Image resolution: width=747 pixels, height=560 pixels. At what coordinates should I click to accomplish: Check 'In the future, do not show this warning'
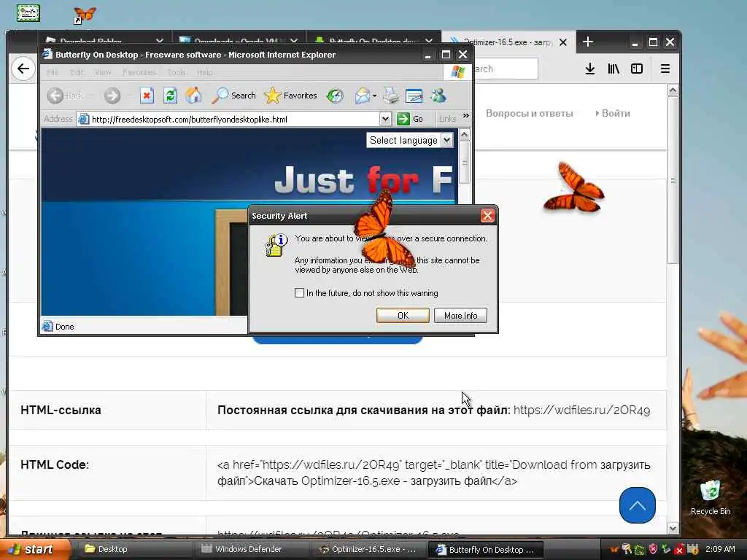(x=299, y=293)
